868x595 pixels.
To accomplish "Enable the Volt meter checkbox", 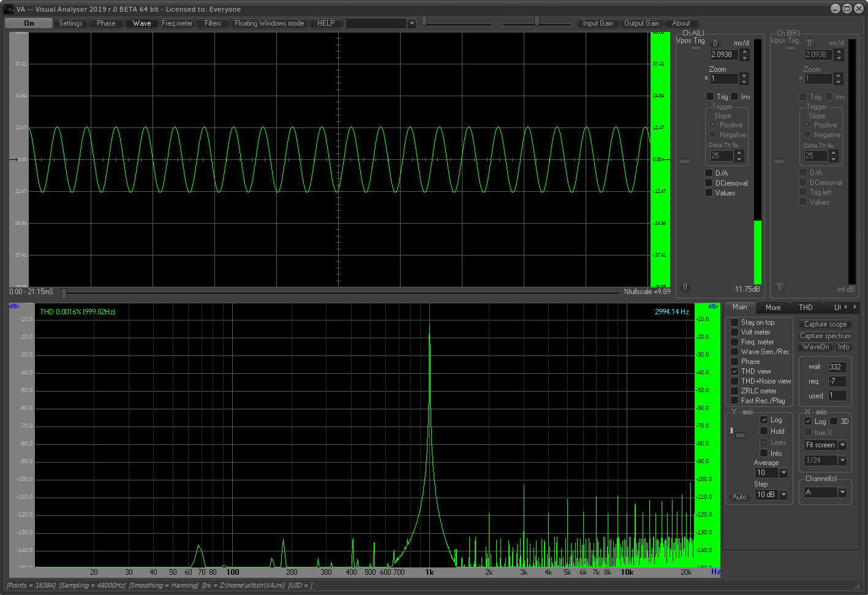I will click(734, 332).
